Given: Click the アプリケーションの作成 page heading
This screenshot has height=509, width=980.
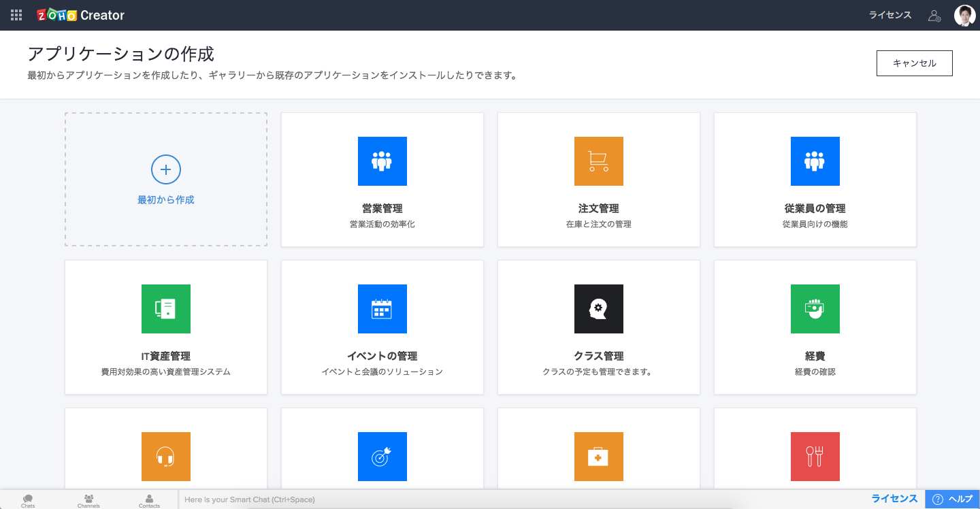Looking at the screenshot, I should click(121, 54).
